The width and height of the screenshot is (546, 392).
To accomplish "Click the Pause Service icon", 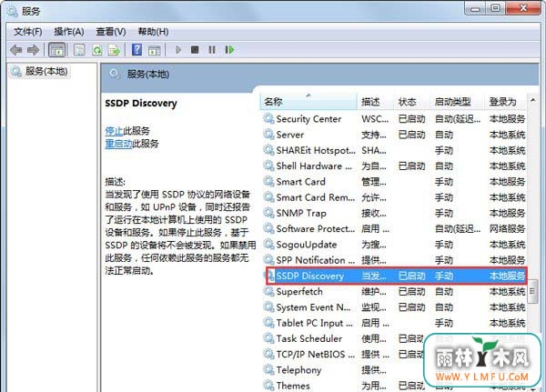I will pyautogui.click(x=212, y=50).
